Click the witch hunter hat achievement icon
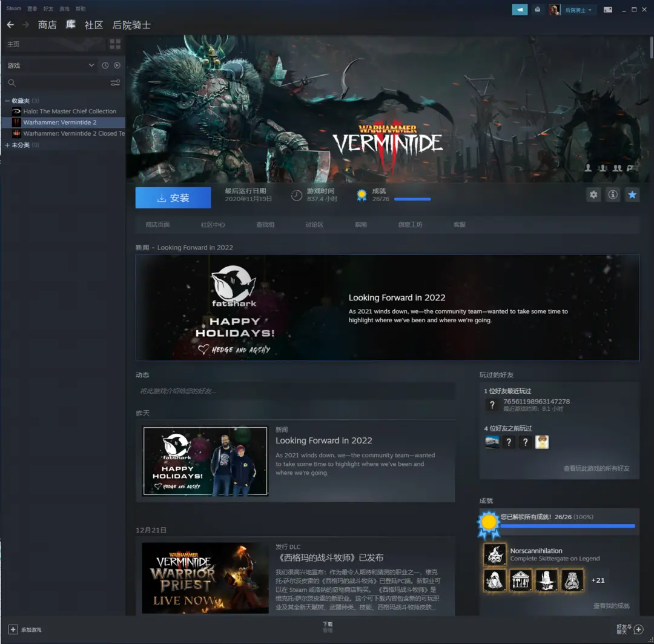Viewport: 654px width, 644px height. [x=546, y=580]
